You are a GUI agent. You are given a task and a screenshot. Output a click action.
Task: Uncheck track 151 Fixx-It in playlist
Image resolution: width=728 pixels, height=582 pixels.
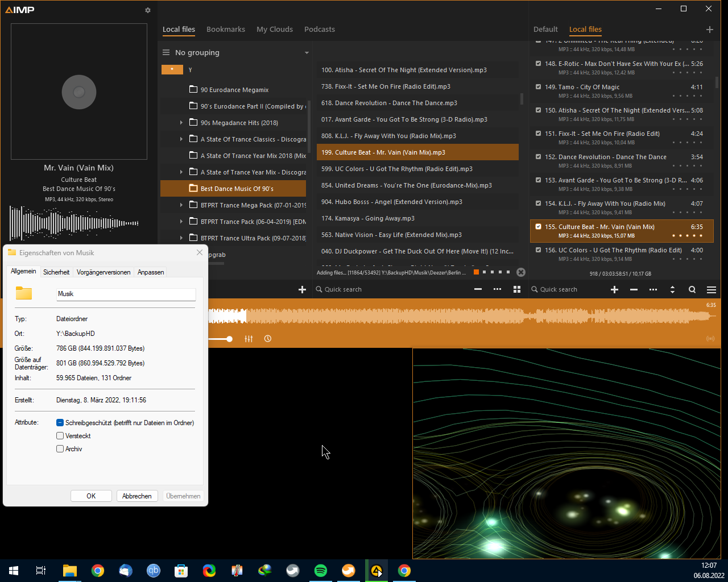(x=538, y=134)
